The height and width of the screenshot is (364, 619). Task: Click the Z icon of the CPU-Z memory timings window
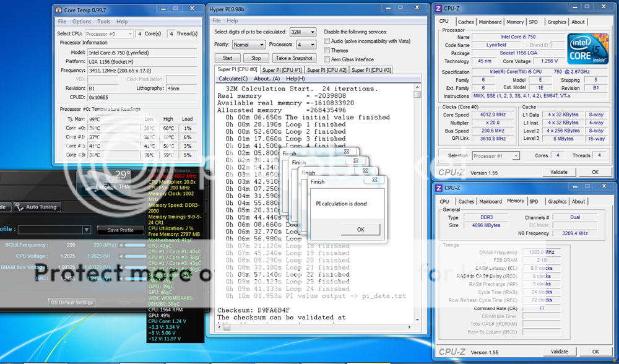click(x=438, y=188)
